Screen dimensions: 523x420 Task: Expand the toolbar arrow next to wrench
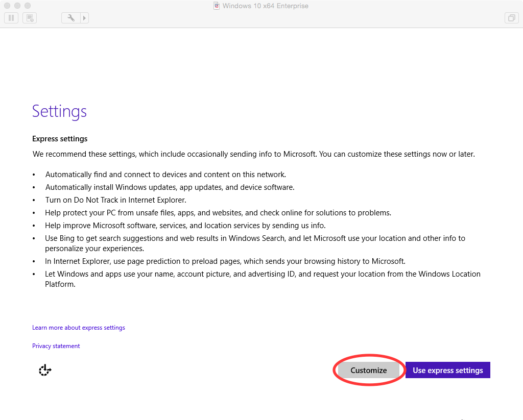(x=84, y=18)
